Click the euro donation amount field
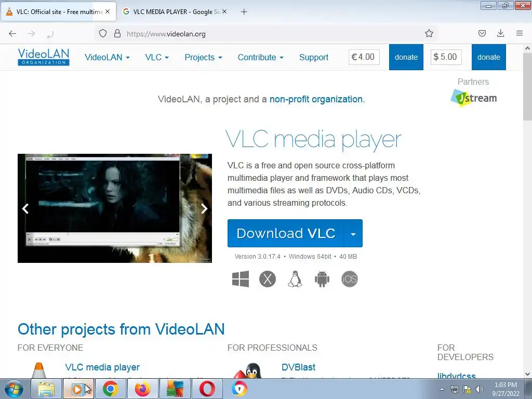The height and width of the screenshot is (399, 532). [x=364, y=57]
